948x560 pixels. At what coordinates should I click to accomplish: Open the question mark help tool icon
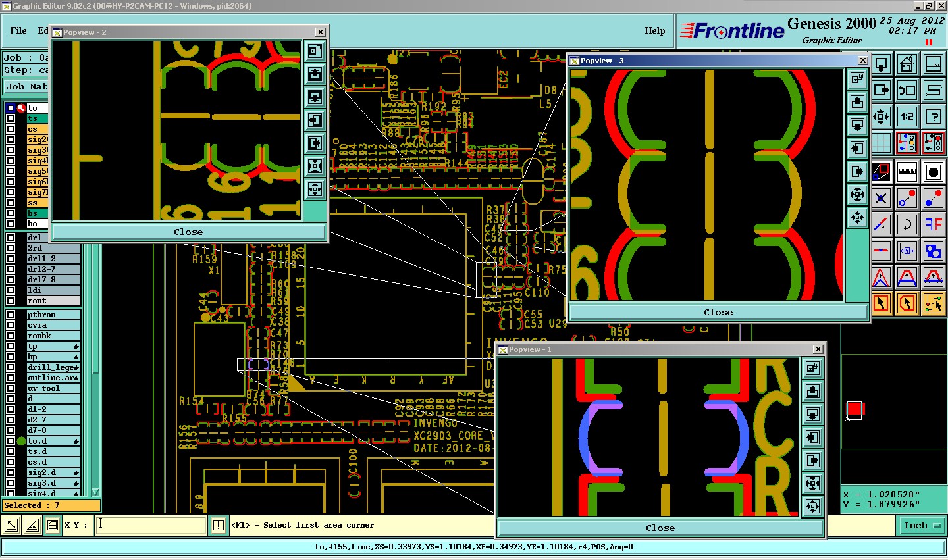click(x=934, y=116)
